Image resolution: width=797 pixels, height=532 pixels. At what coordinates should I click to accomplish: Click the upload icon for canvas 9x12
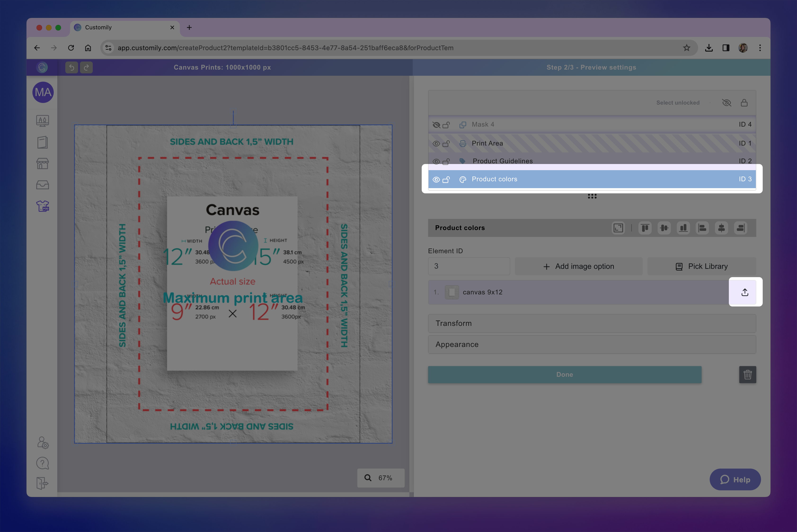click(744, 292)
